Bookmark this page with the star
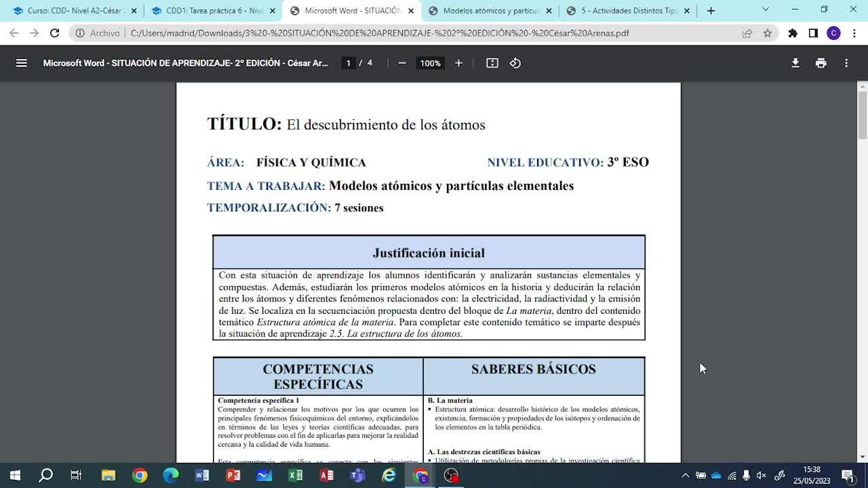This screenshot has height=488, width=868. 768,33
